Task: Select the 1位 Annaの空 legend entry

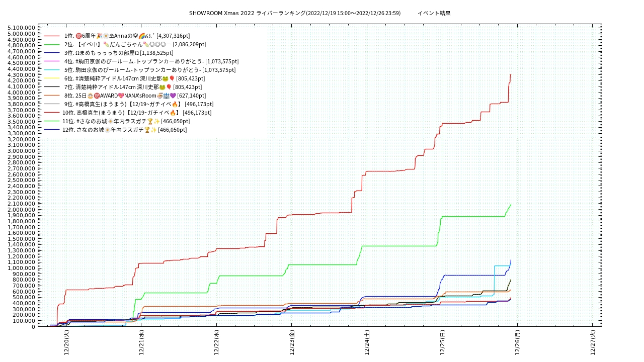Action: [127, 36]
